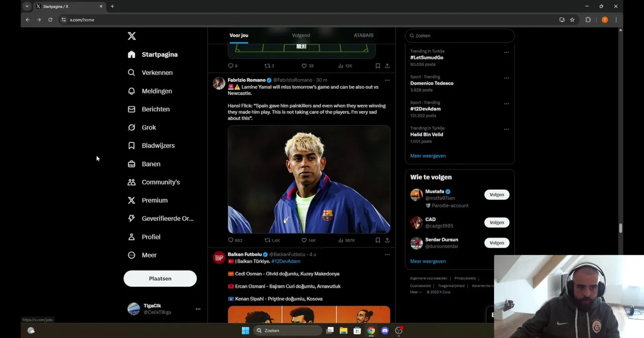The image size is (644, 338).
Task: Open Fabrizio Romano's profile avatar
Action: click(219, 84)
